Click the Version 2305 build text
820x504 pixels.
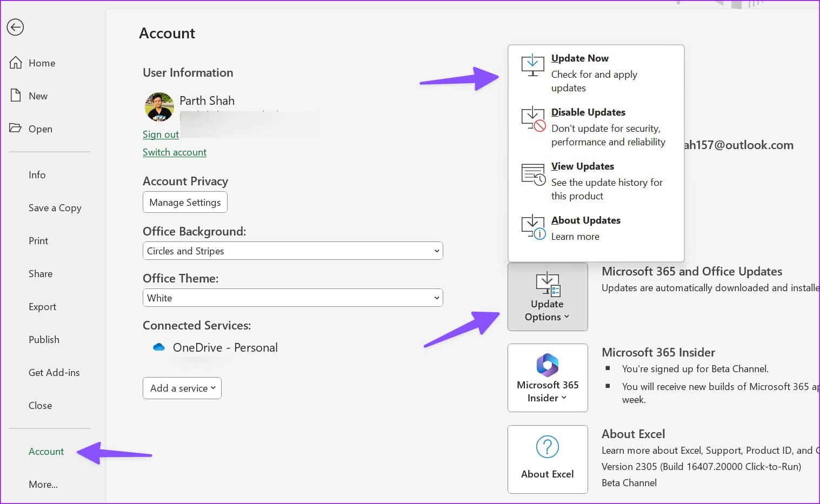(702, 466)
